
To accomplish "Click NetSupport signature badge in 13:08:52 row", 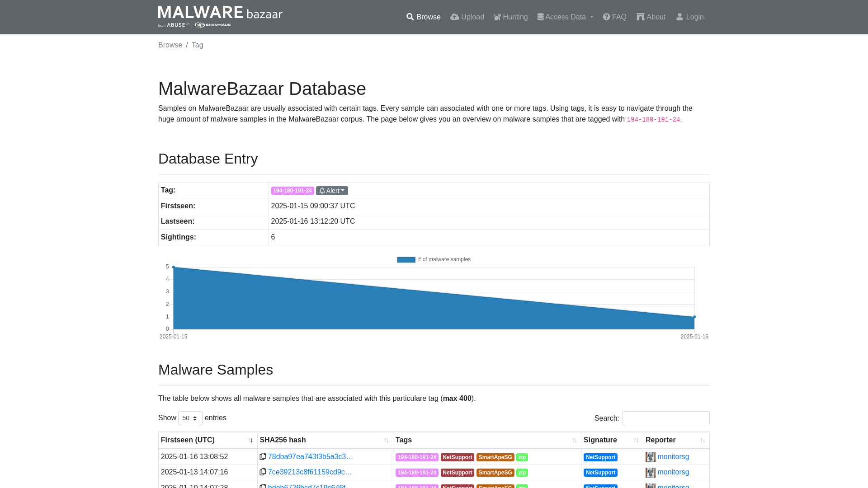I will coord(600,457).
